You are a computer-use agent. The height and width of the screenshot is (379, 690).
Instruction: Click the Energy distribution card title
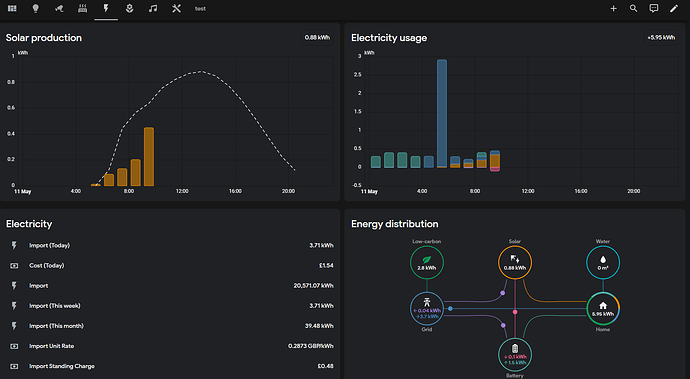click(395, 224)
